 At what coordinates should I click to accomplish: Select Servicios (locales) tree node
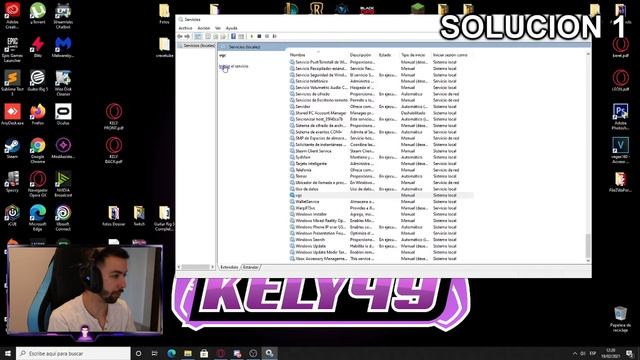click(x=196, y=46)
